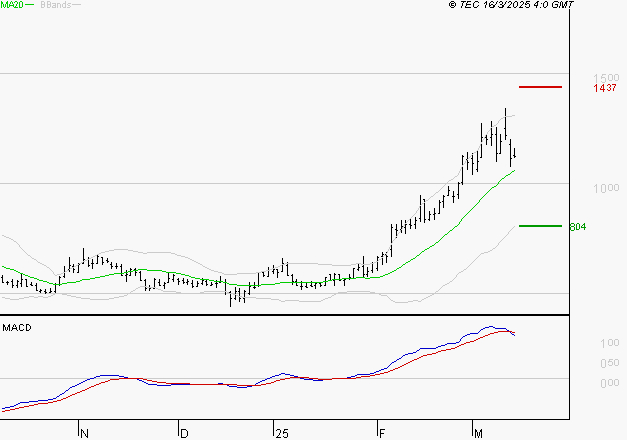Click the MACD 050 axis label

[610, 363]
